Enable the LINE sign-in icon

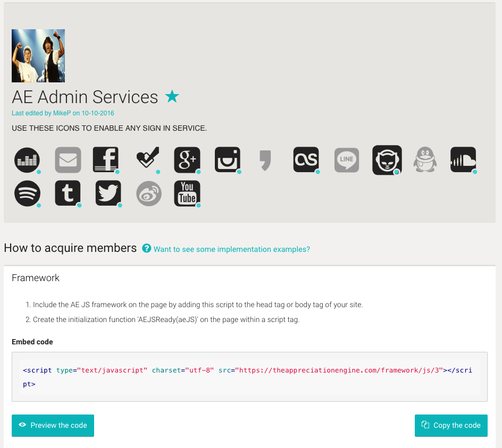(347, 160)
